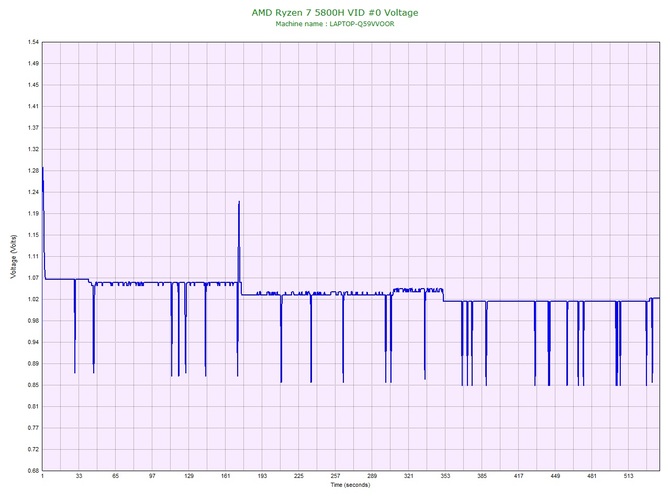
Task: Click the 0.81 value on the voltage axis
Action: tap(33, 406)
